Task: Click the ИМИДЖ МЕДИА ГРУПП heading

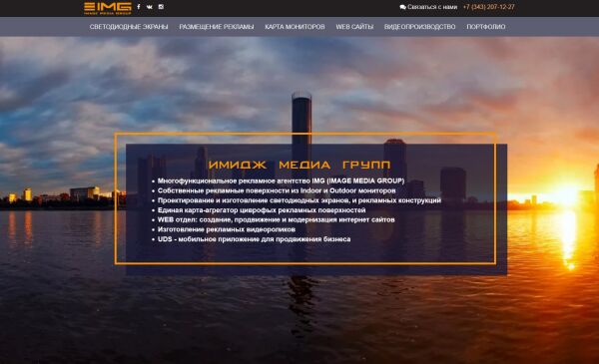Action: (299, 165)
